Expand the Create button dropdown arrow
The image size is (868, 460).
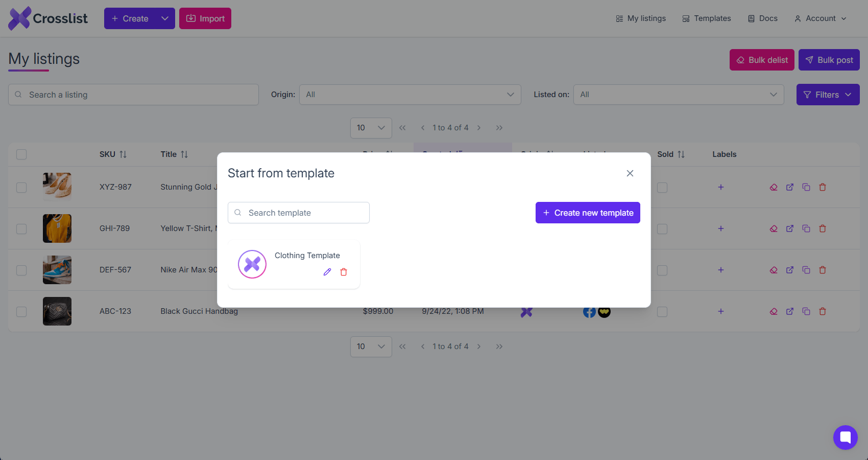(165, 18)
